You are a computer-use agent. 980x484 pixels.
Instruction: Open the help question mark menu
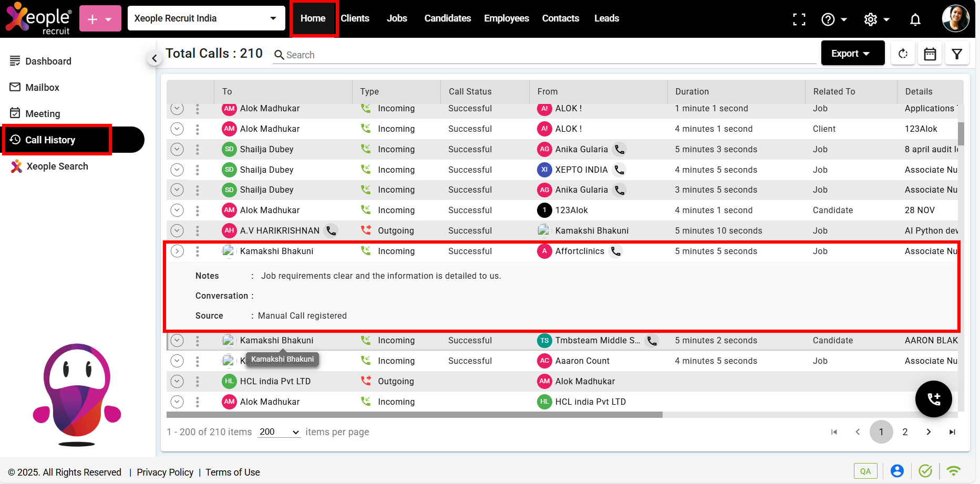(833, 19)
